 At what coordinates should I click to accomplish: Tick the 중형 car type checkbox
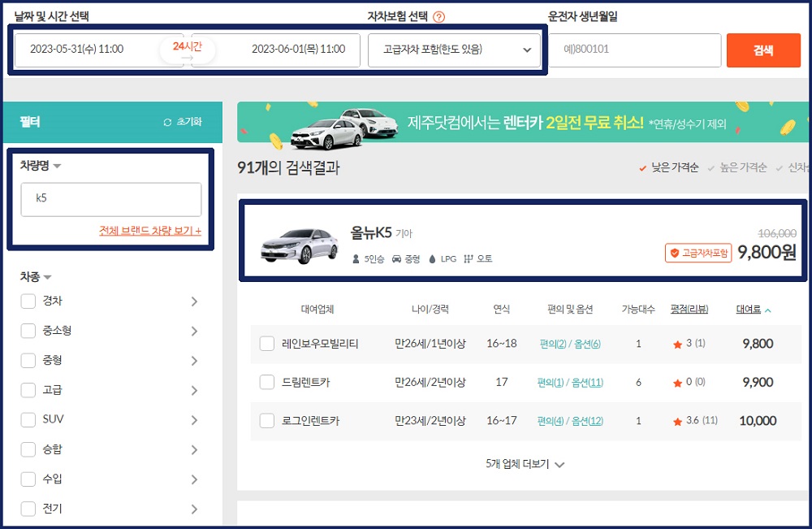click(28, 360)
